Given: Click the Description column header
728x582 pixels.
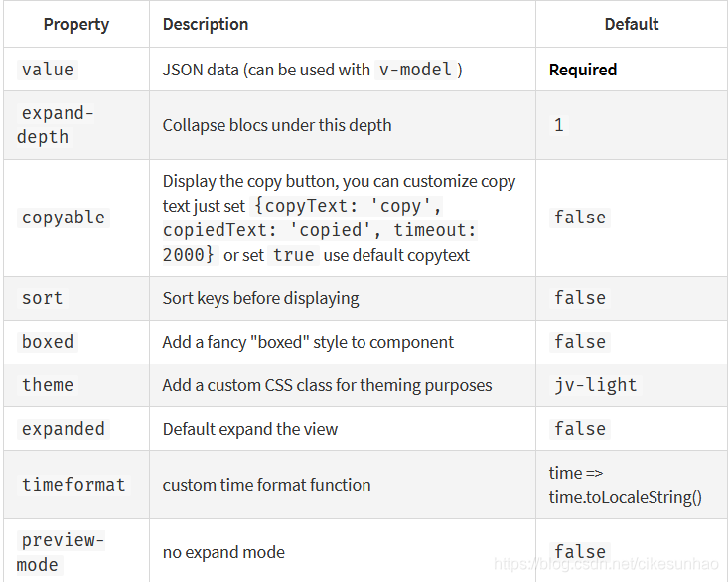Looking at the screenshot, I should [x=206, y=24].
